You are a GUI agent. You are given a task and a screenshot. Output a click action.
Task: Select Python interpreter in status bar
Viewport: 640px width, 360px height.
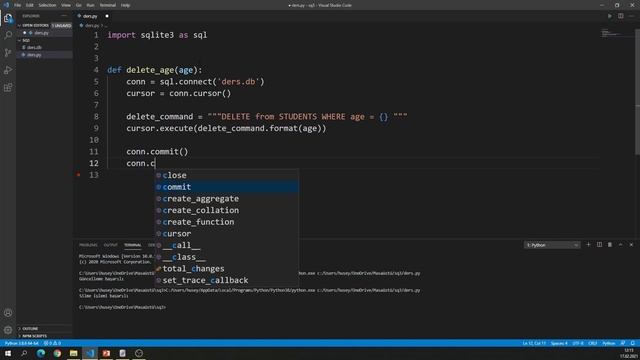pos(22,343)
